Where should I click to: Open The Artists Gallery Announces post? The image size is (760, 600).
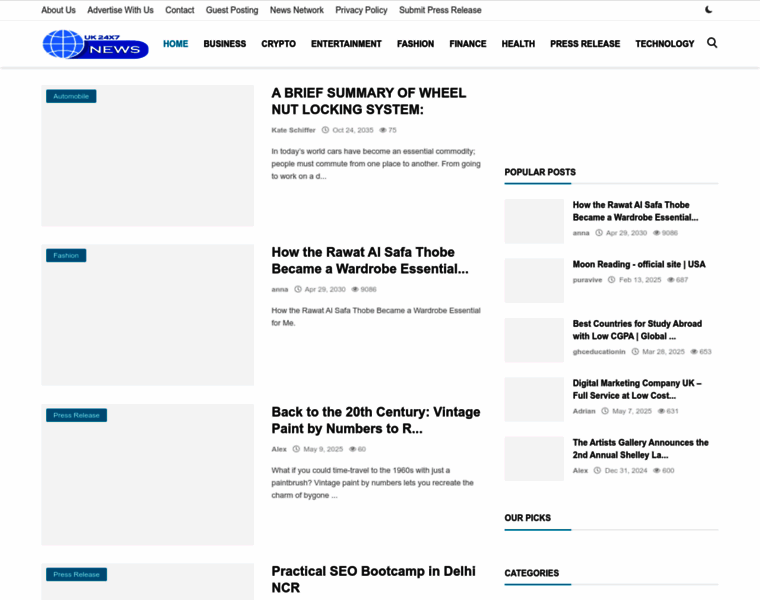tap(640, 449)
